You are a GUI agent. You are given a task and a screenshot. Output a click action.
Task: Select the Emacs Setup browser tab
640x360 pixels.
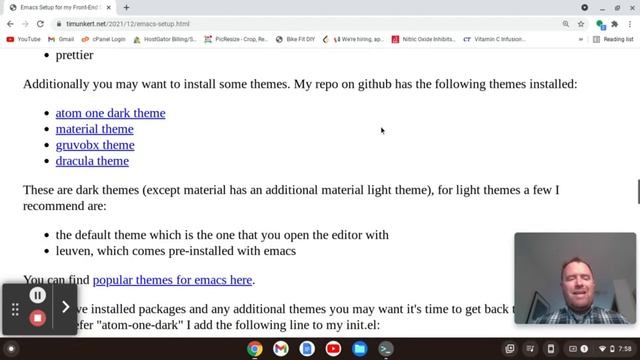[59, 7]
